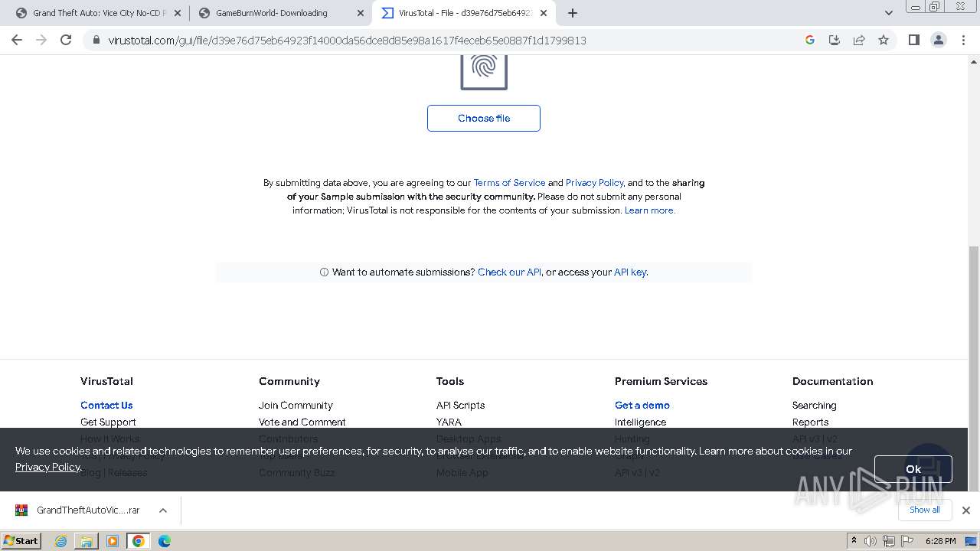Close the VirusTotal tab
980x551 pixels.
tap(544, 13)
